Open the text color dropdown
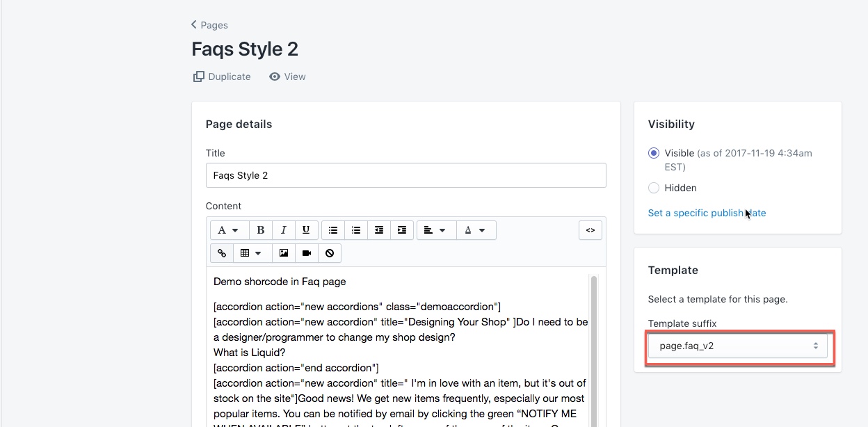Image resolution: width=868 pixels, height=427 pixels. tap(476, 230)
